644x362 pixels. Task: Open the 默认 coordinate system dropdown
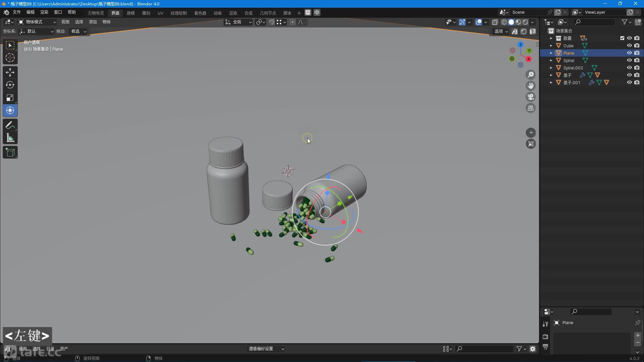click(36, 32)
